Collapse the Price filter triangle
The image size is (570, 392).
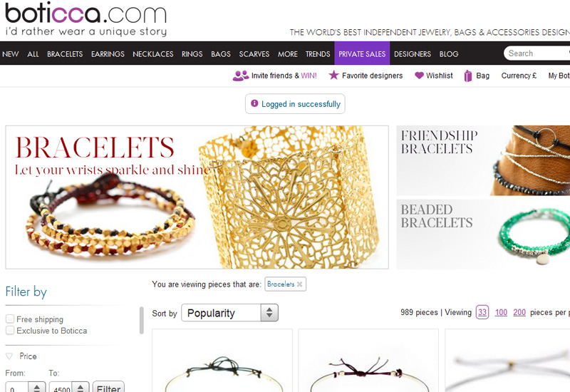(x=9, y=356)
